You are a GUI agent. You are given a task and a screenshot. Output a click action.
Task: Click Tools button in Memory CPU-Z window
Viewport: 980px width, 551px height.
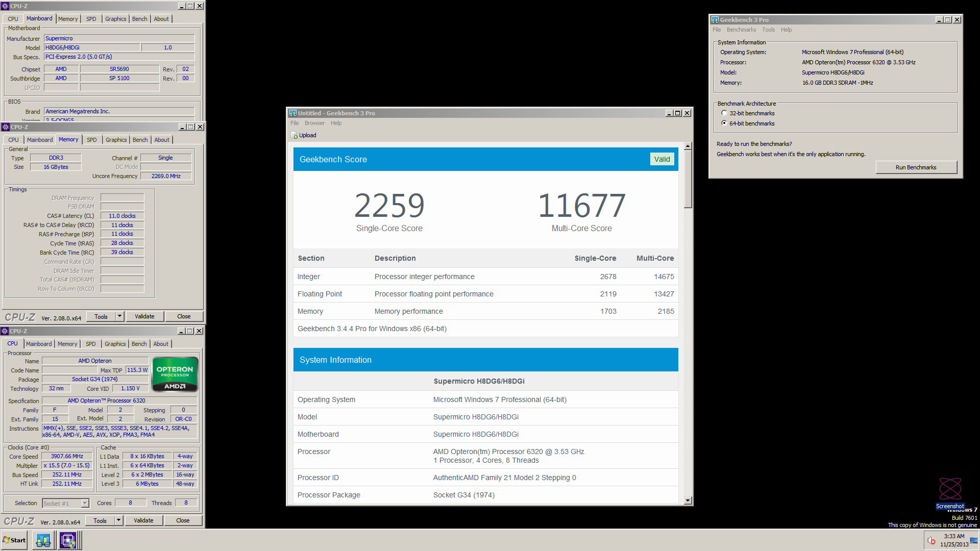[101, 316]
